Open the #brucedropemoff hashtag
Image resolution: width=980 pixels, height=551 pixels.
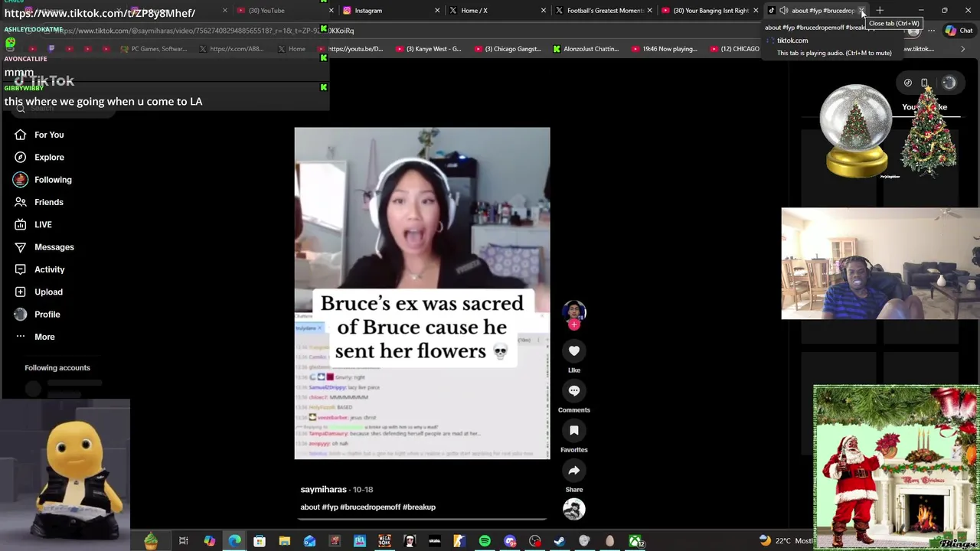pyautogui.click(x=370, y=507)
